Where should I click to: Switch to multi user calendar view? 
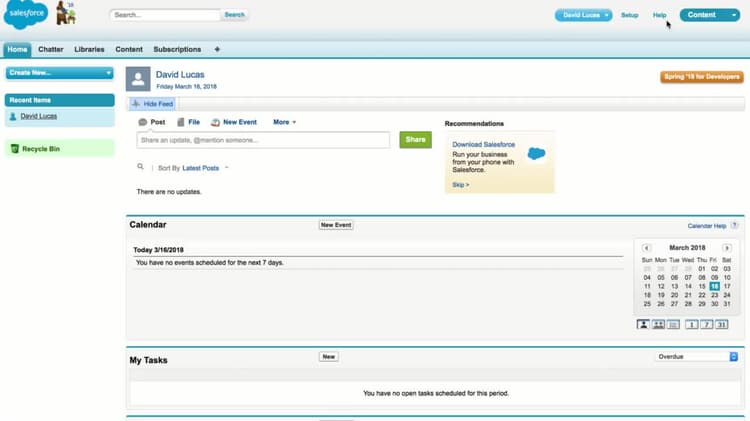658,324
